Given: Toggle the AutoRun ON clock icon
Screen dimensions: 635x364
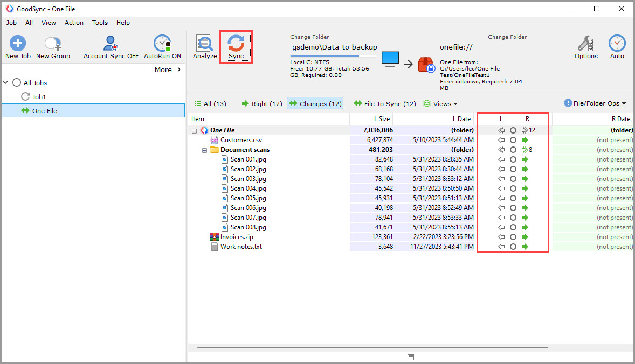Looking at the screenshot, I should point(162,43).
